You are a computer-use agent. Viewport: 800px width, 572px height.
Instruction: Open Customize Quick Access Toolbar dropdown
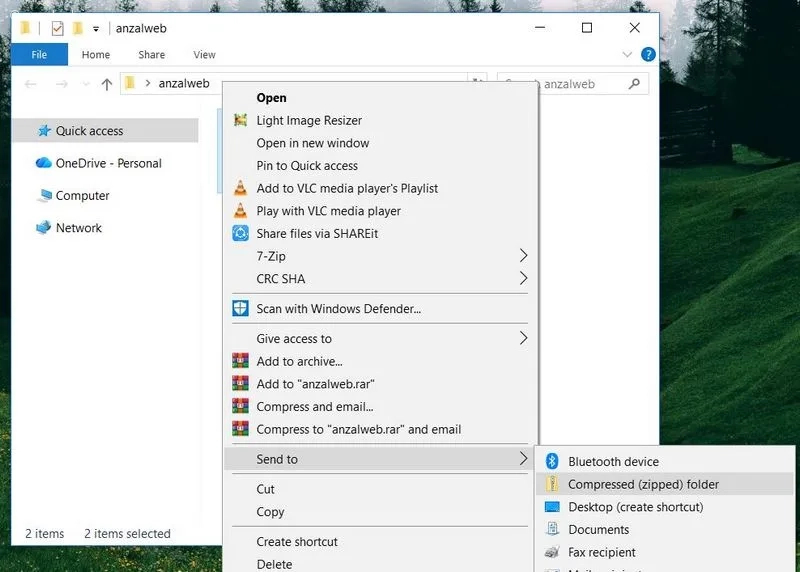tap(96, 29)
